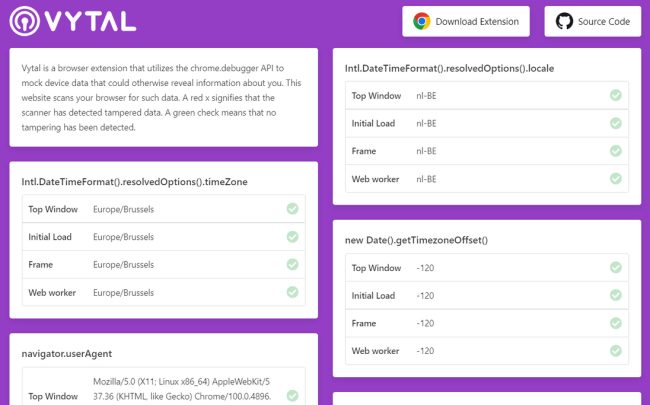Click Initial Load label in timeZone table
The width and height of the screenshot is (650, 405).
tap(50, 237)
